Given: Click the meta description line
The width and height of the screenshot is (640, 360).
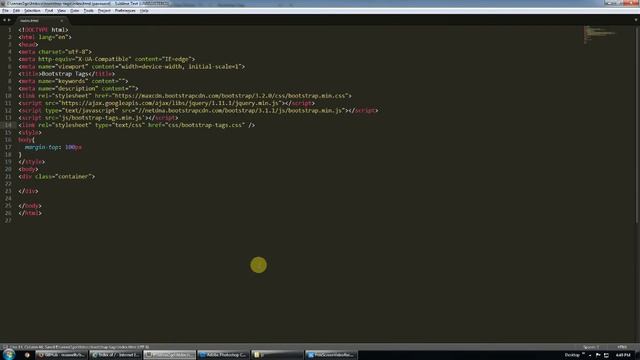Looking at the screenshot, I should (x=78, y=89).
